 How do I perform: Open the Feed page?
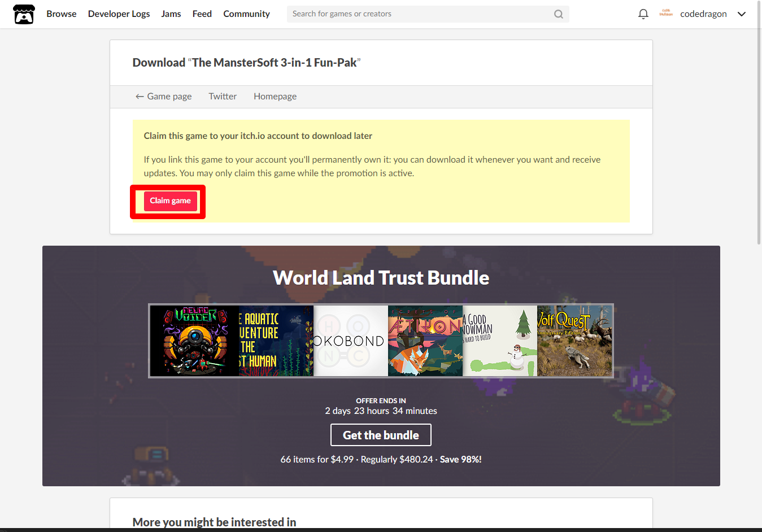point(202,14)
